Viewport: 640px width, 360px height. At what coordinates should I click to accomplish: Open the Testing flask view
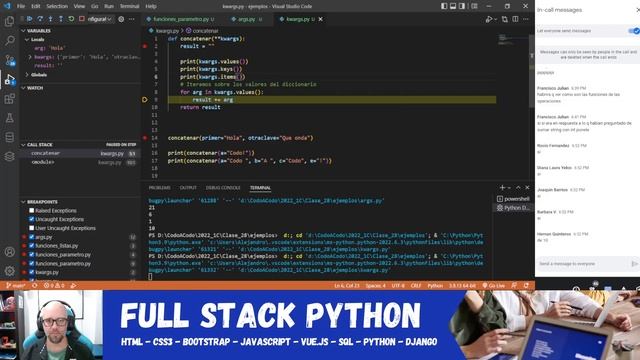tap(9, 118)
